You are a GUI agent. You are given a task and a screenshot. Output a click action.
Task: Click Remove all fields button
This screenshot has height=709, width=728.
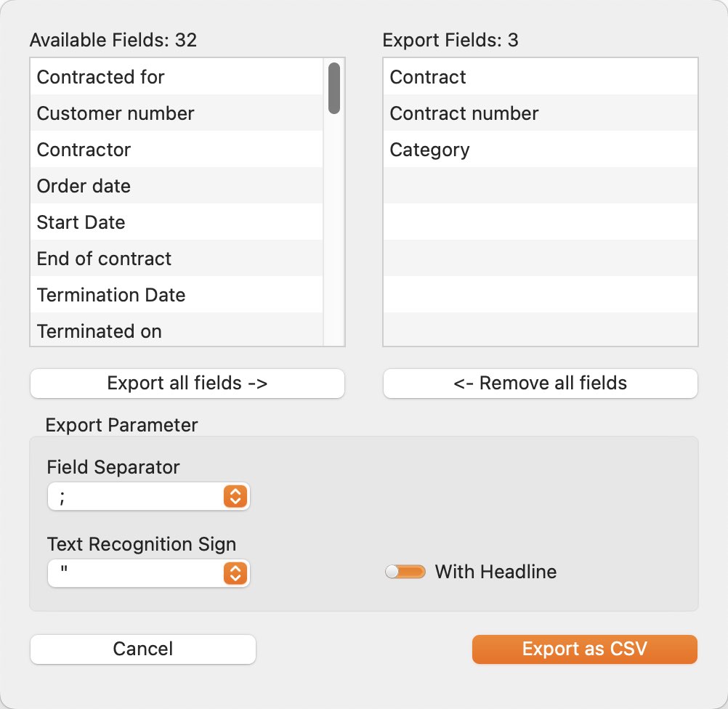tap(541, 384)
